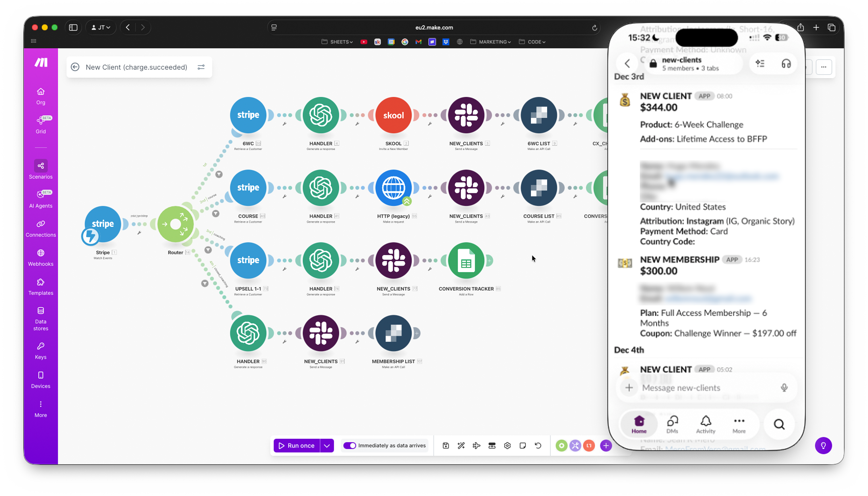Screen dimensions: 868x496
Task: Open the DMs tab in Slack
Action: [673, 424]
